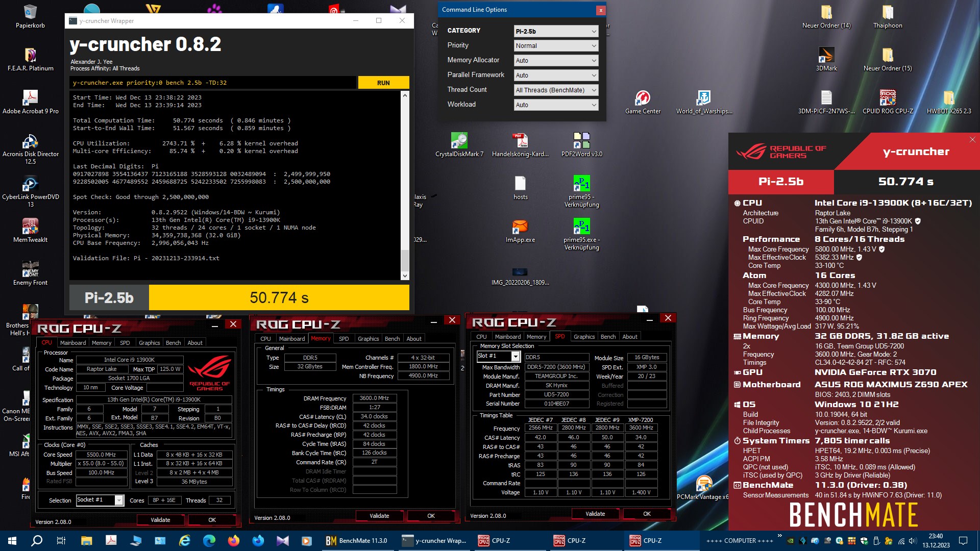Click the 50.774 s result bar in y-cruncher

pos(279,297)
